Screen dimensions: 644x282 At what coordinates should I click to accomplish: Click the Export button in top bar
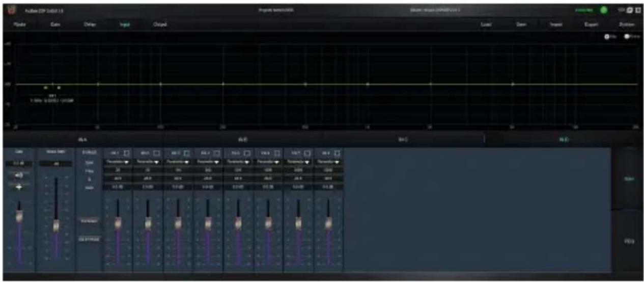(591, 24)
